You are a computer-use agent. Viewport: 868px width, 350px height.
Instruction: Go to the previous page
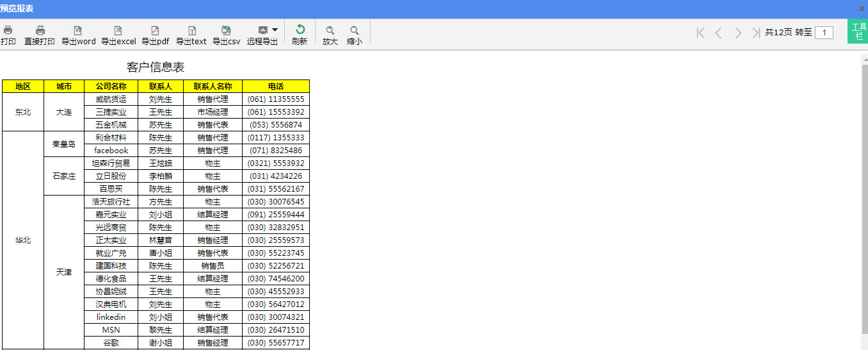(719, 33)
